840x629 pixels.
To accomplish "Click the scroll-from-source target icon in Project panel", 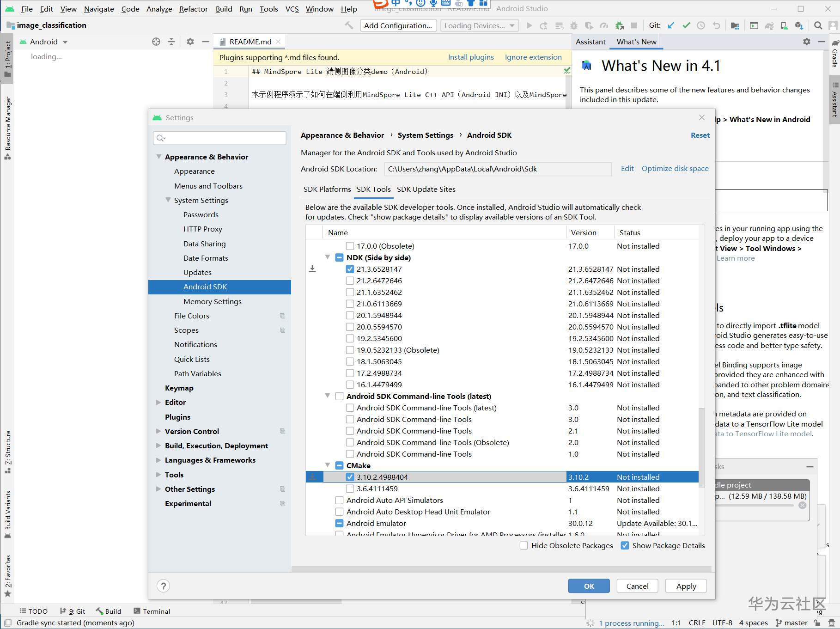I will [156, 42].
